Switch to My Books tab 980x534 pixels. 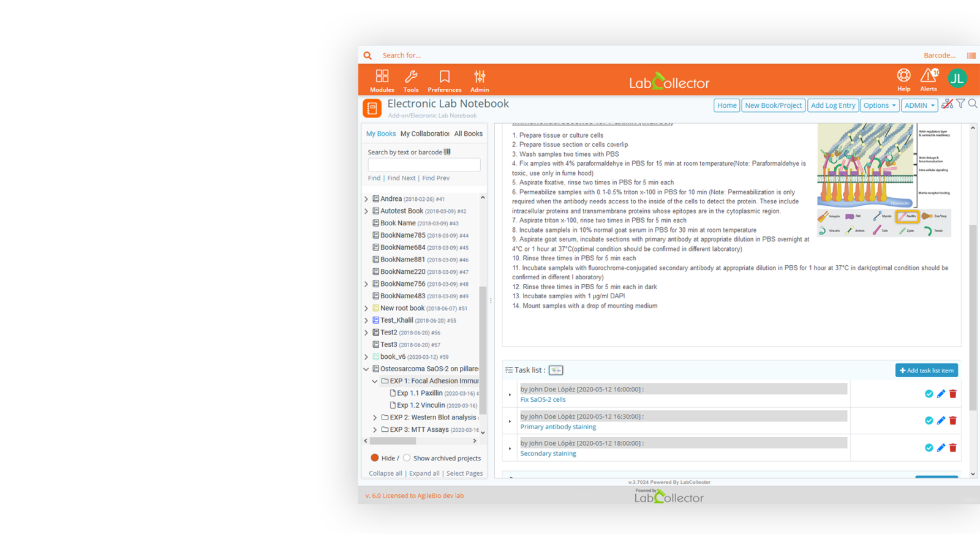[381, 133]
